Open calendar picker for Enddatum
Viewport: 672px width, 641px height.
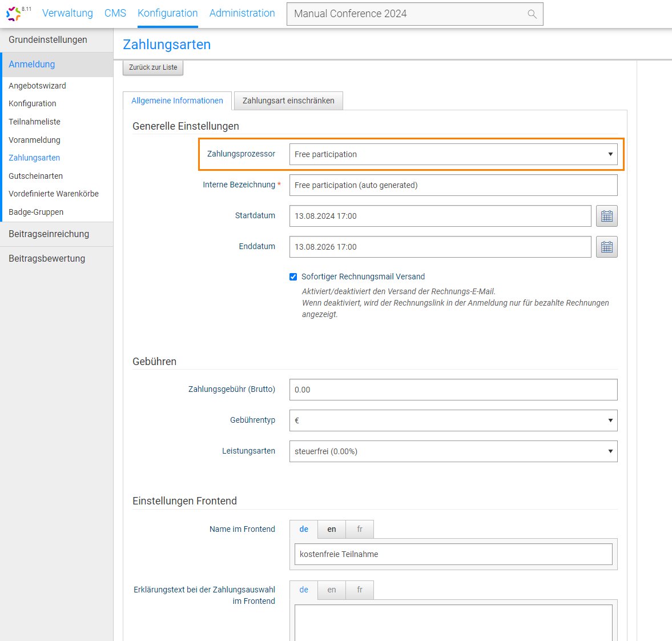(x=606, y=247)
